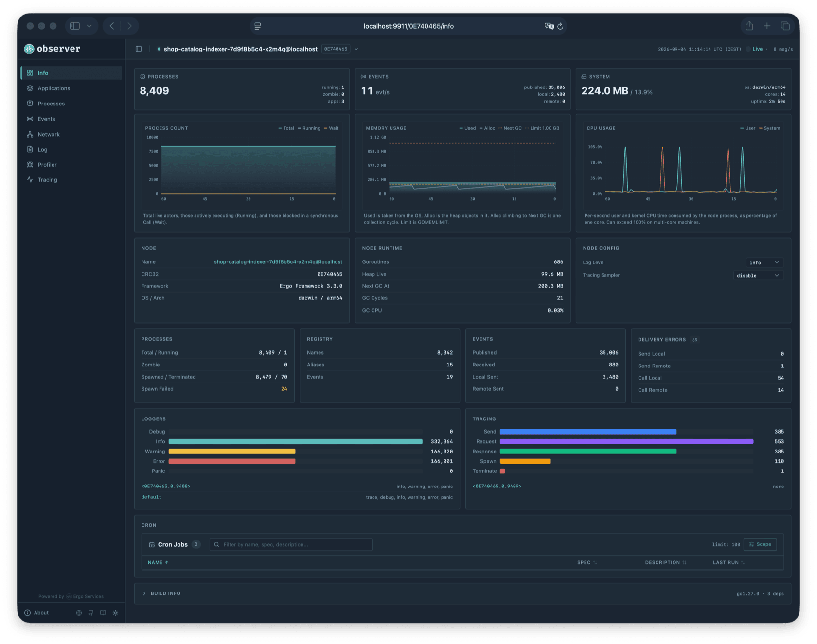This screenshot has height=644, width=817.
Task: Toggle the Live update indicator
Action: pyautogui.click(x=755, y=49)
